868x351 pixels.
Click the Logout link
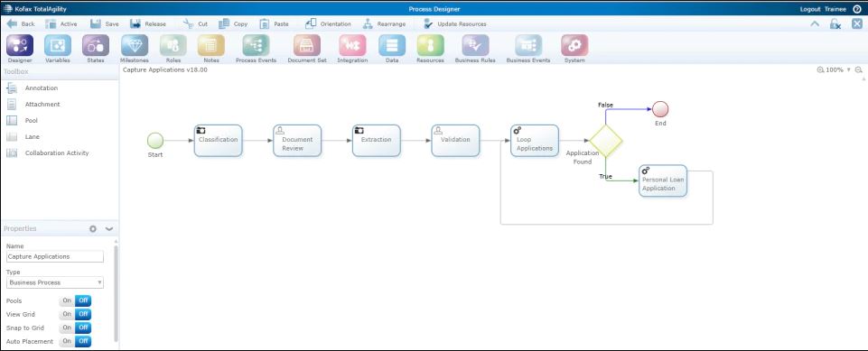[810, 9]
